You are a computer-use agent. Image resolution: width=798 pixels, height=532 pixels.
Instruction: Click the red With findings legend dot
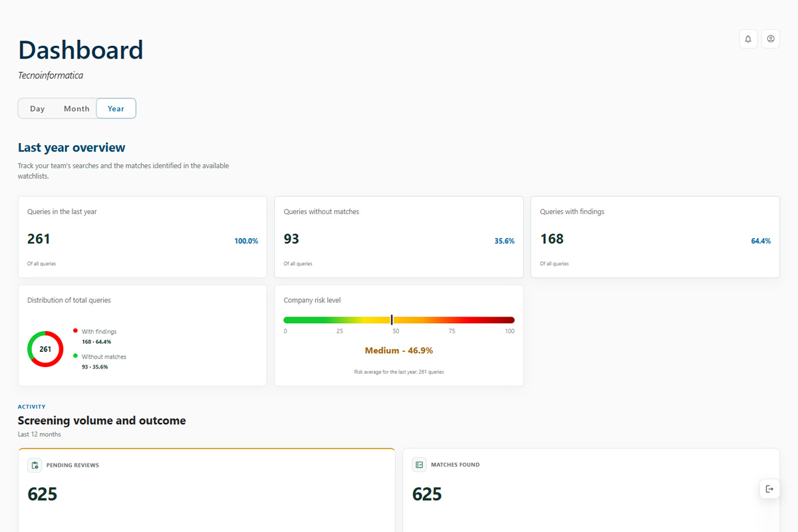coord(75,331)
